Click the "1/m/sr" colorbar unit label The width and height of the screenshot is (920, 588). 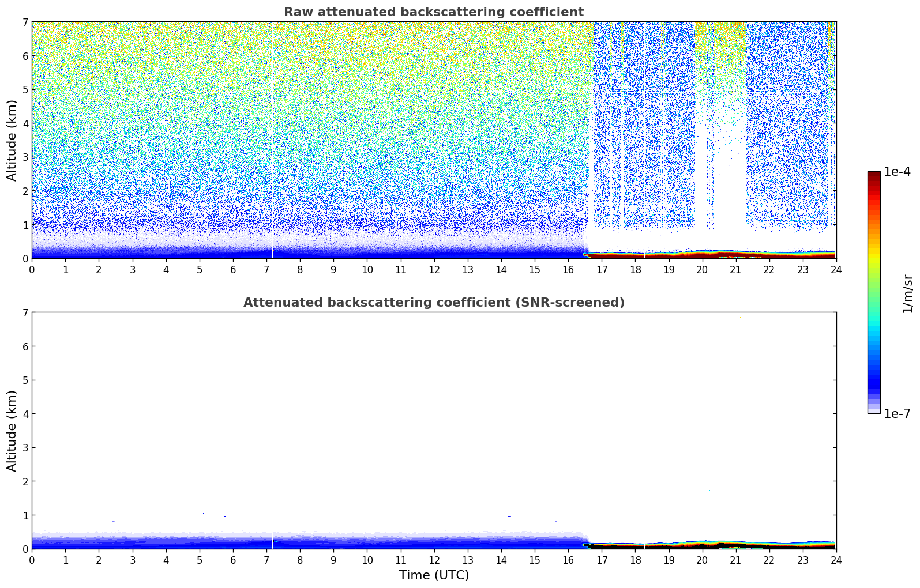907,293
